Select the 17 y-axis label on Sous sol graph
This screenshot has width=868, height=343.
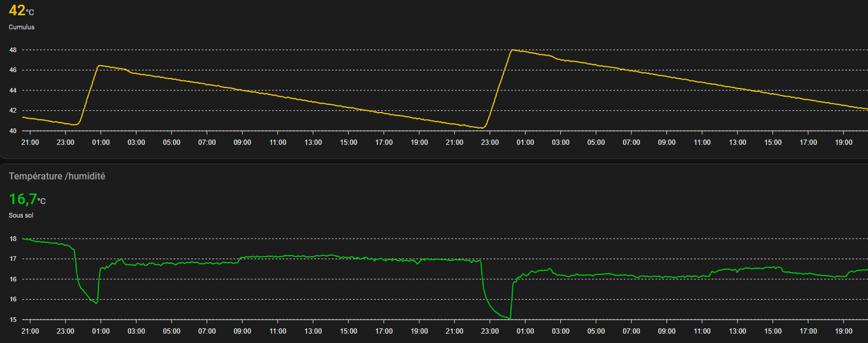click(x=12, y=259)
